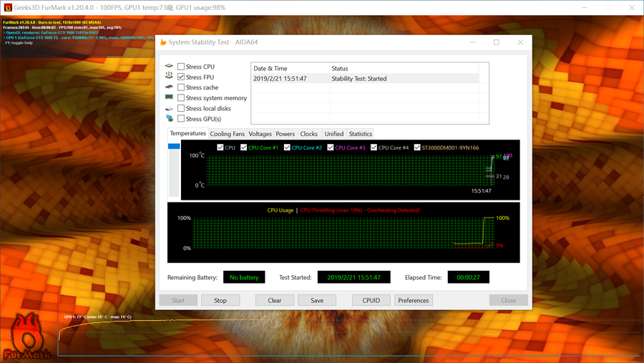Select the 2019/2/21 15:51:47 log row
This screenshot has width=644, height=363.
pos(365,79)
